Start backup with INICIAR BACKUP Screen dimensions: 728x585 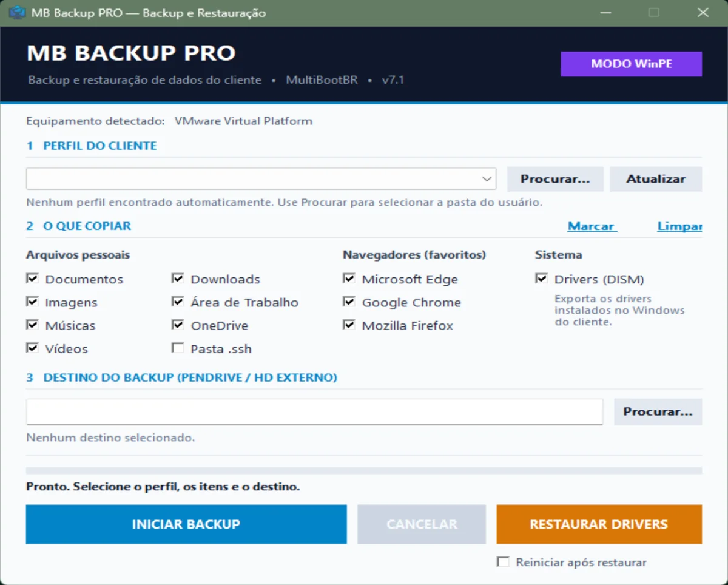[x=186, y=524]
